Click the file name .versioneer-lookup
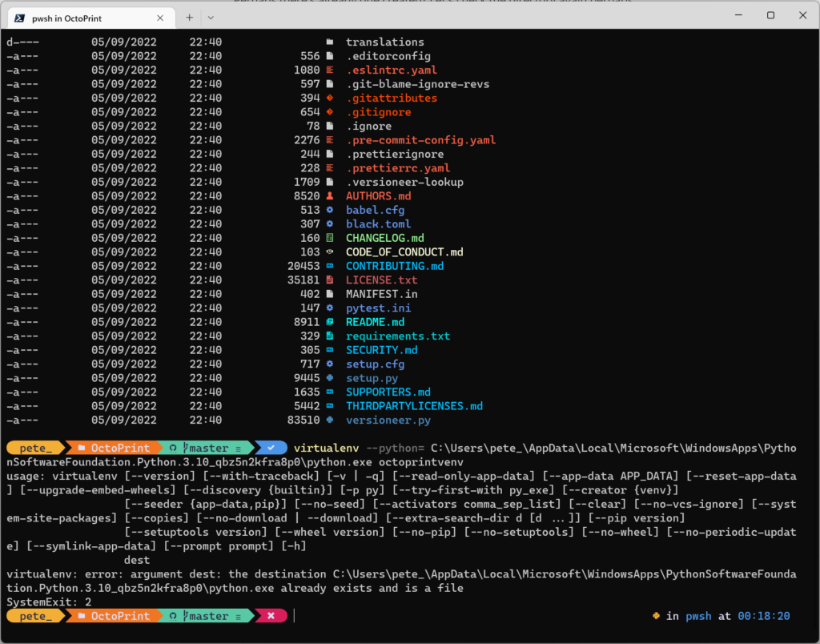820x644 pixels. (x=404, y=182)
